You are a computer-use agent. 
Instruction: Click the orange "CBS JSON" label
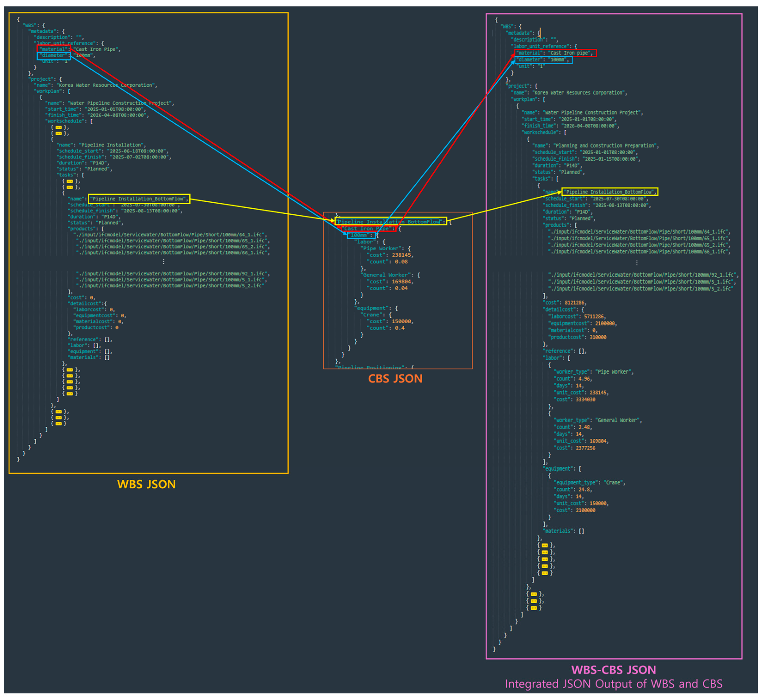click(x=395, y=378)
